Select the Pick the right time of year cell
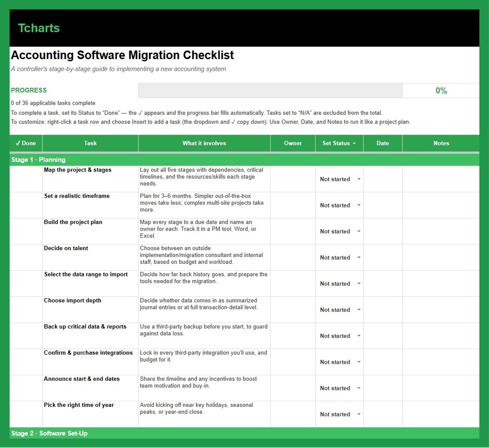The height and width of the screenshot is (448, 489). 90,414
